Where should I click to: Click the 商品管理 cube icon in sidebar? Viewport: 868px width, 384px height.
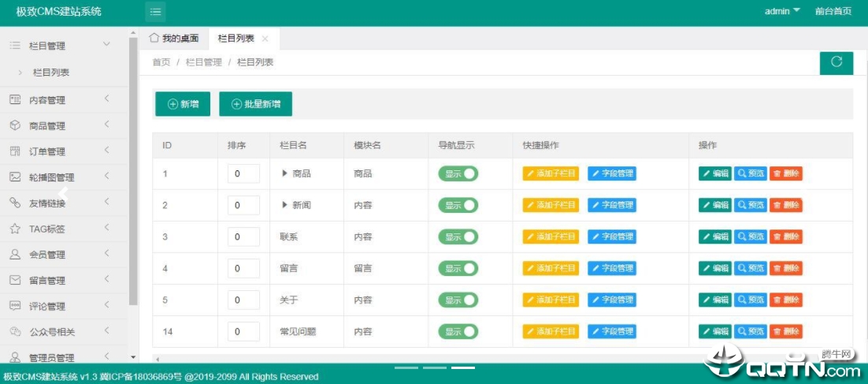(x=15, y=125)
